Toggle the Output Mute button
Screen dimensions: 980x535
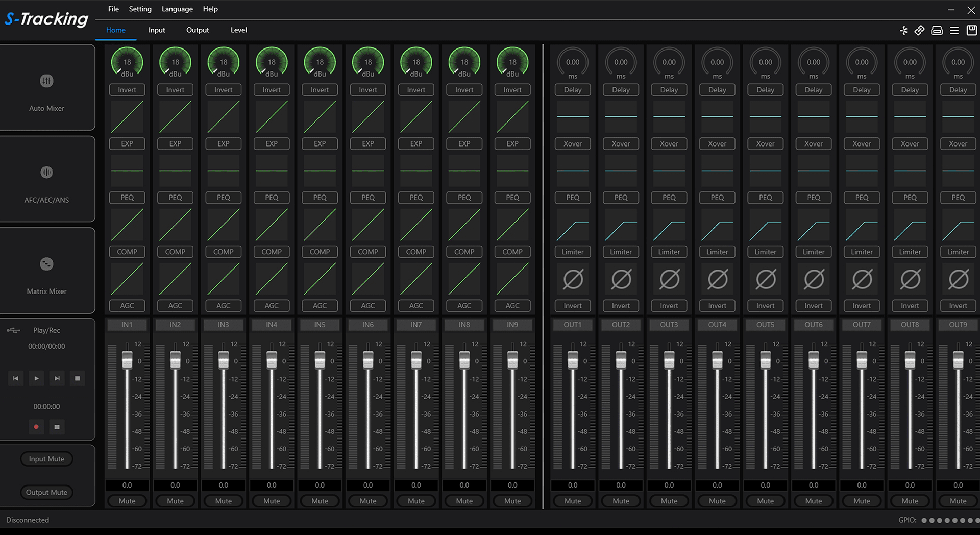pos(46,492)
